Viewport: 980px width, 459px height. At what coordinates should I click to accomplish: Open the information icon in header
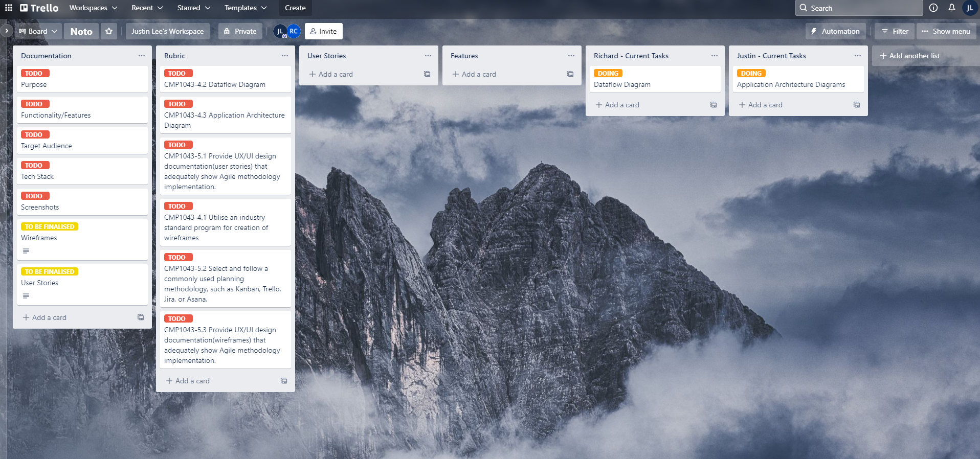[933, 8]
